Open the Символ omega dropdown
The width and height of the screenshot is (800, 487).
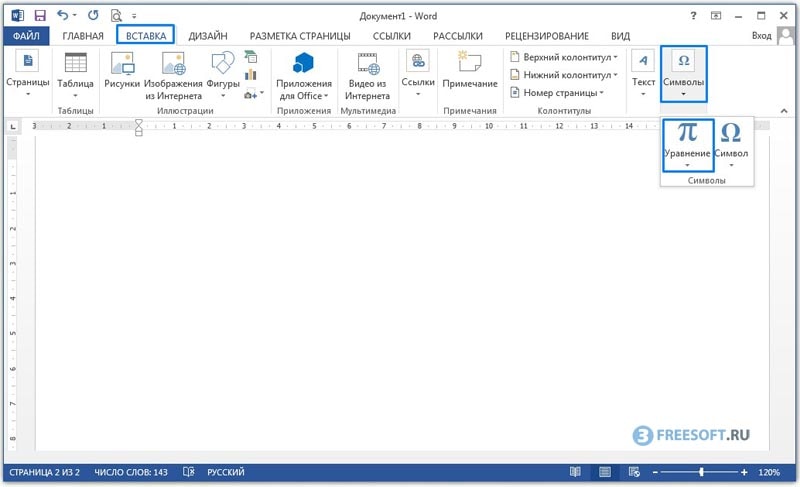(x=731, y=145)
